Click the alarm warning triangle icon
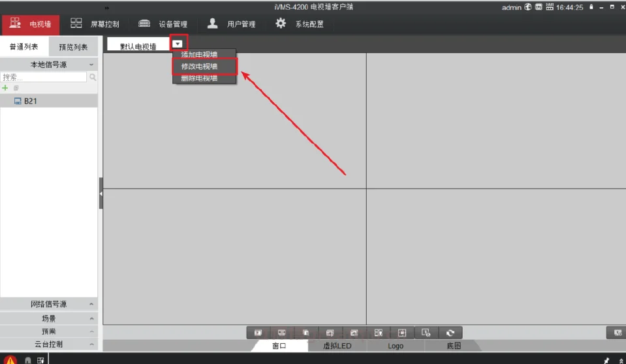Image resolution: width=626 pixels, height=364 pixels. (11, 359)
